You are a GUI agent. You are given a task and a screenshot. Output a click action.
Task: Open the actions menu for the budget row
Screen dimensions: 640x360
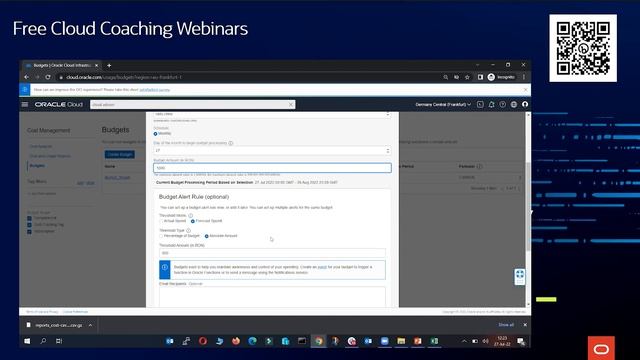(520, 178)
